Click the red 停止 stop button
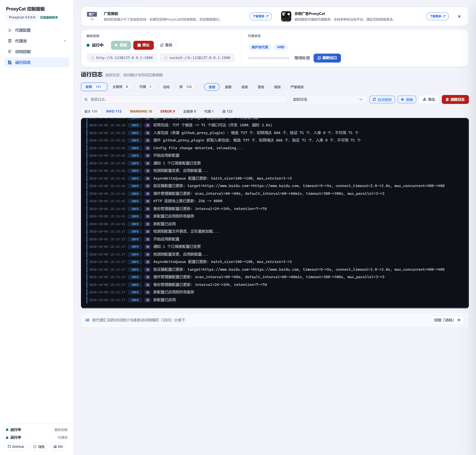 pos(143,45)
